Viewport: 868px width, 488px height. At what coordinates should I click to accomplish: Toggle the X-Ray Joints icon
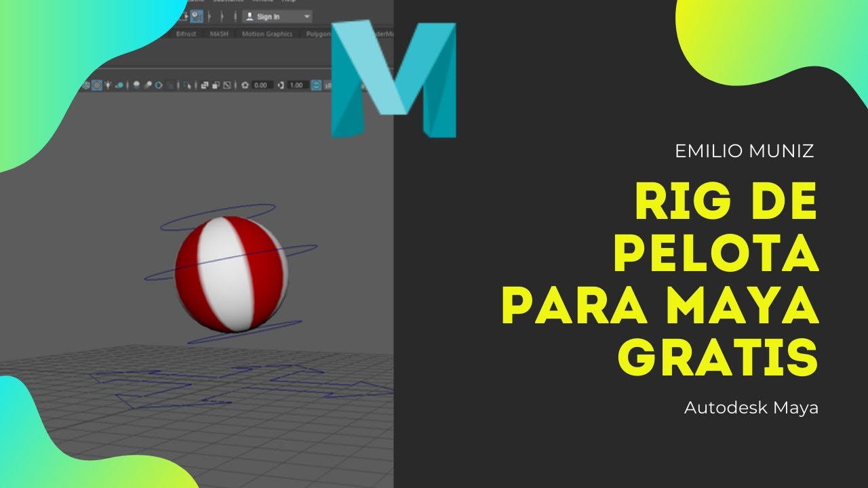click(226, 85)
